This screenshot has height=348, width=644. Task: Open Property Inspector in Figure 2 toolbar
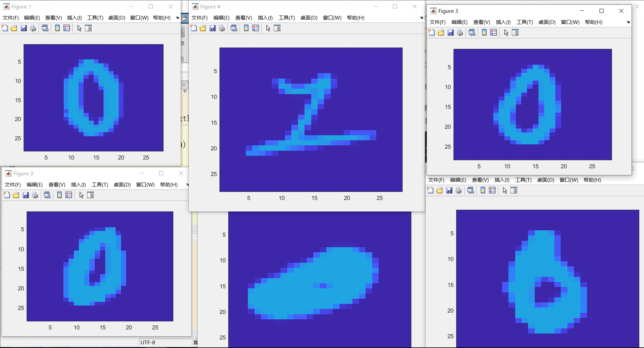click(x=90, y=195)
